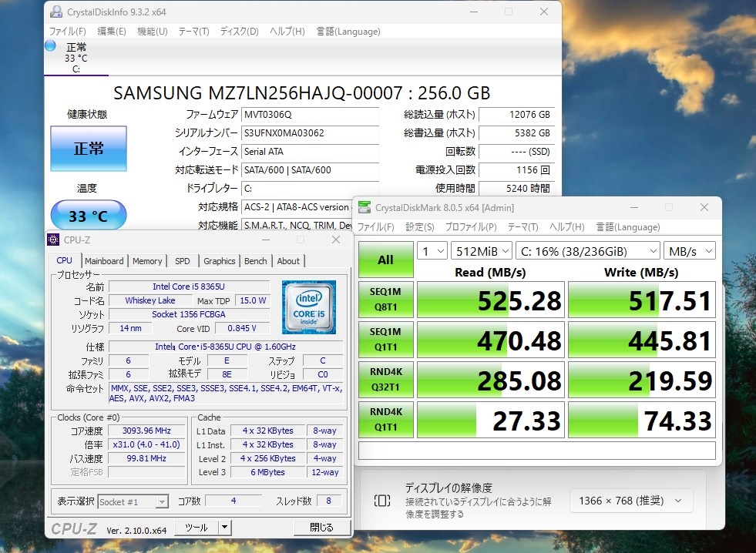Click the power-on count value 1156 回
Screen dimensions: 756x553
516,169
